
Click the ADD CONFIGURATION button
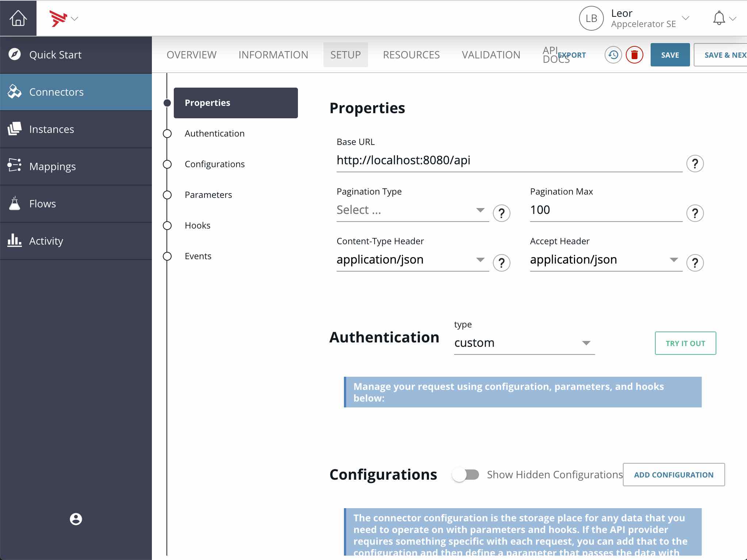[x=674, y=475]
